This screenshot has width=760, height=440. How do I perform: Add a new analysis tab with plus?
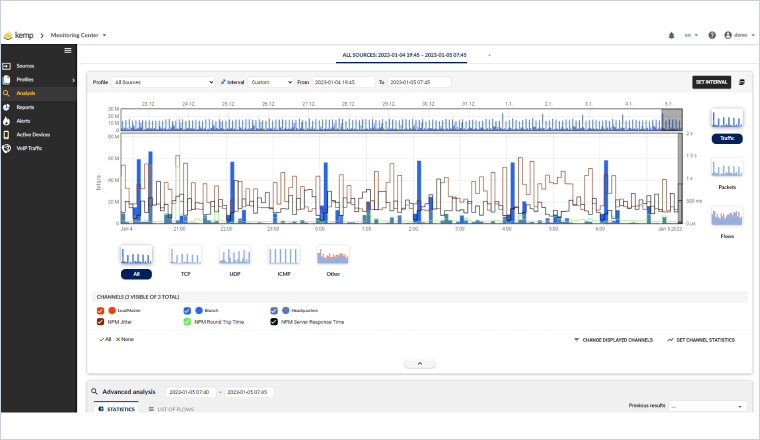(489, 55)
